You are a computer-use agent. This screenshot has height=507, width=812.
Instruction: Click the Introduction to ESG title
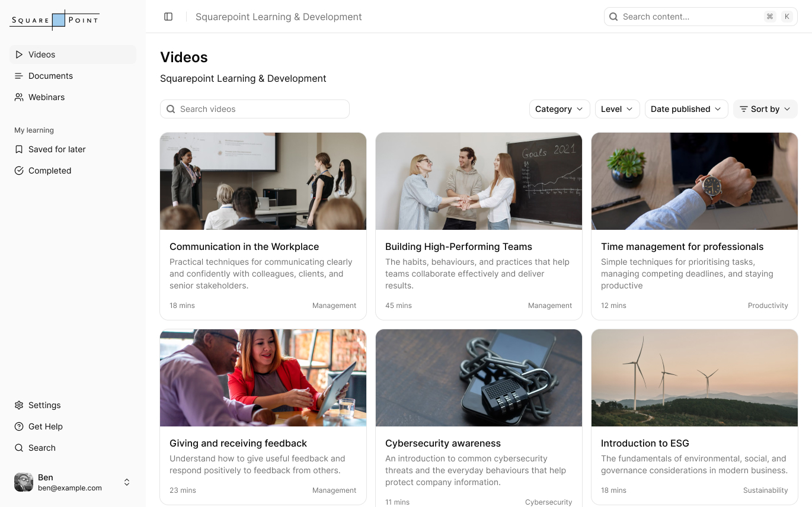click(x=645, y=443)
